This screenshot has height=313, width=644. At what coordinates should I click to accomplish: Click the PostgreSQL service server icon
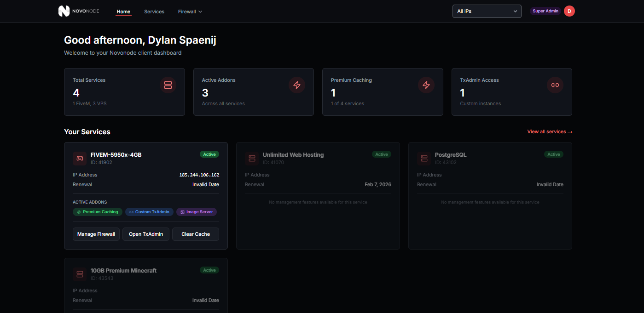click(424, 158)
